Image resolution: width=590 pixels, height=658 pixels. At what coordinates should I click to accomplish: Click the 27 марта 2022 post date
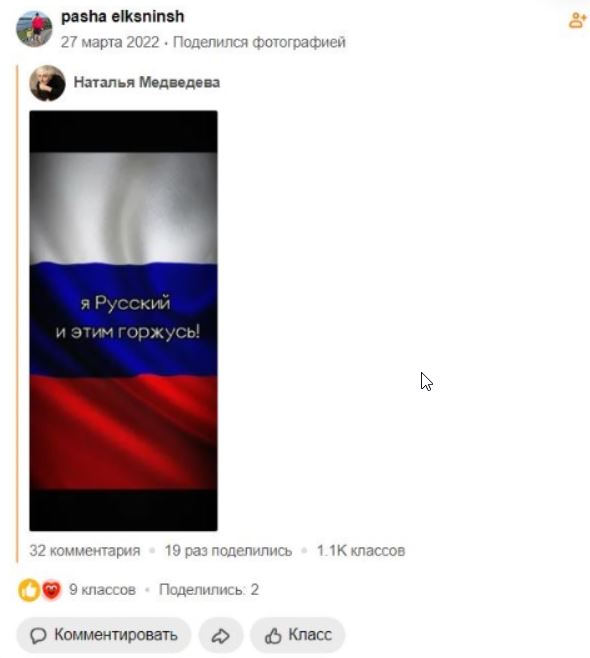110,42
